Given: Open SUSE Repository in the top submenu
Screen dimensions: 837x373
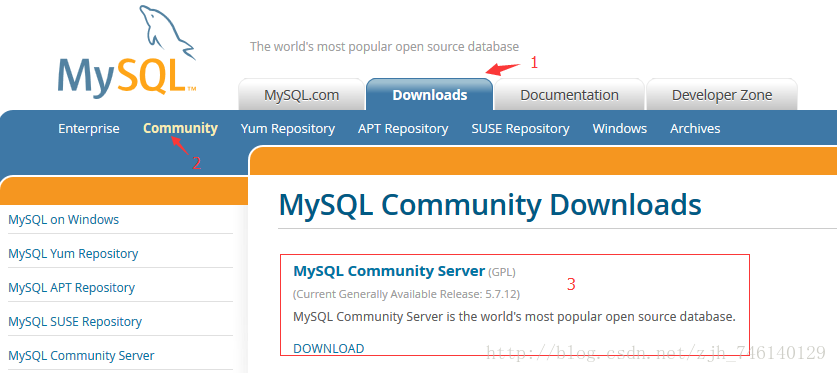Looking at the screenshot, I should pyautogui.click(x=520, y=129).
